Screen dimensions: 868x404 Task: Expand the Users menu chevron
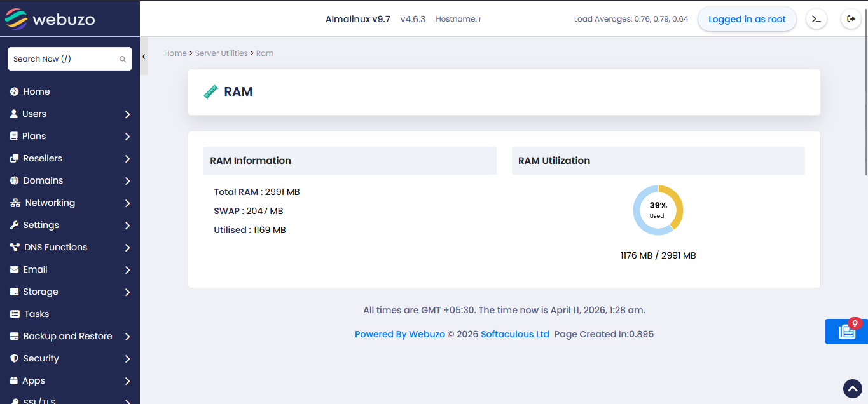pos(127,114)
